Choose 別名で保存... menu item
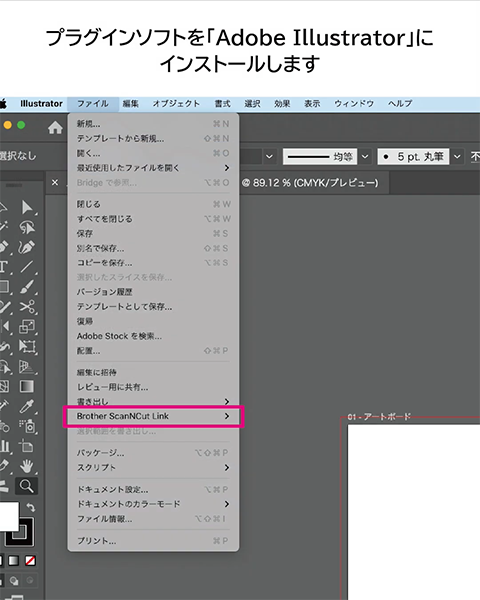 (x=153, y=248)
